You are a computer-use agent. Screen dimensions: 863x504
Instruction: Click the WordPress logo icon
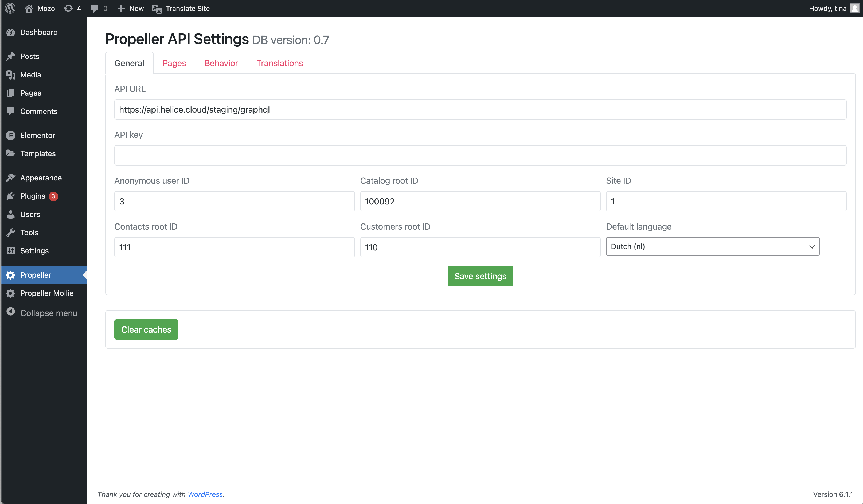click(x=10, y=8)
